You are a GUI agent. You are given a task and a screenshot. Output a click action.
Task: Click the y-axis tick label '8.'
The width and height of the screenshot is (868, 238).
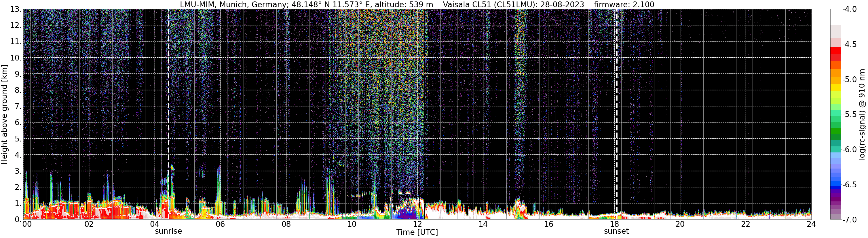click(x=18, y=90)
